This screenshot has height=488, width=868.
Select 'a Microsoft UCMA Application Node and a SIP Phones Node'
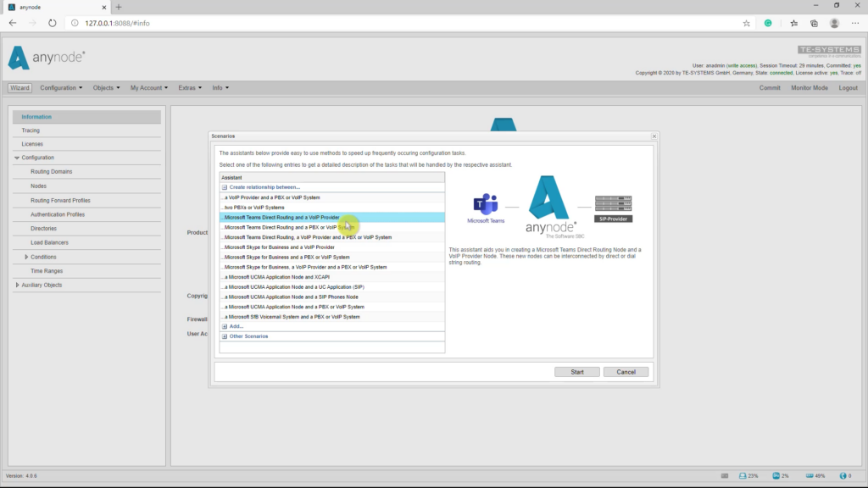[x=332, y=297]
